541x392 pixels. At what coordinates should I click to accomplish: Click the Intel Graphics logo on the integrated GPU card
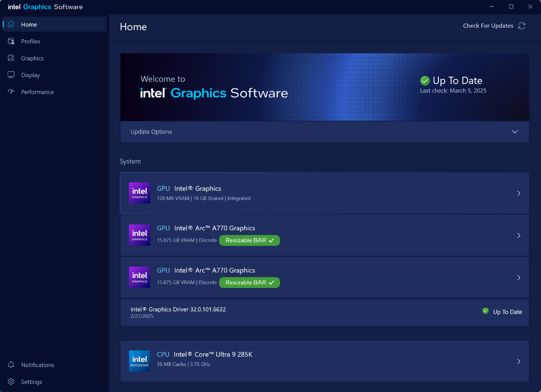[140, 193]
